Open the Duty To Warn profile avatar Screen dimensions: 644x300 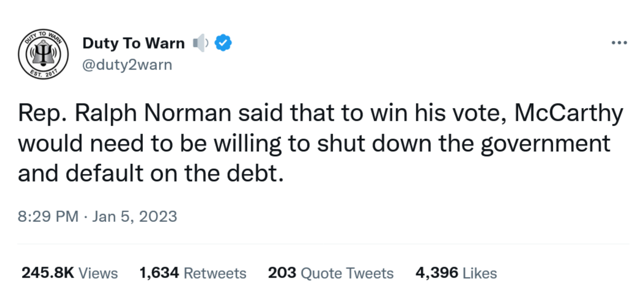point(43,54)
